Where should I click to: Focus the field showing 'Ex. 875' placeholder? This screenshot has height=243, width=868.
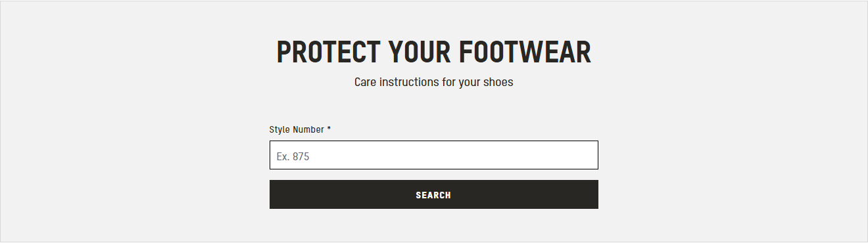coord(434,155)
